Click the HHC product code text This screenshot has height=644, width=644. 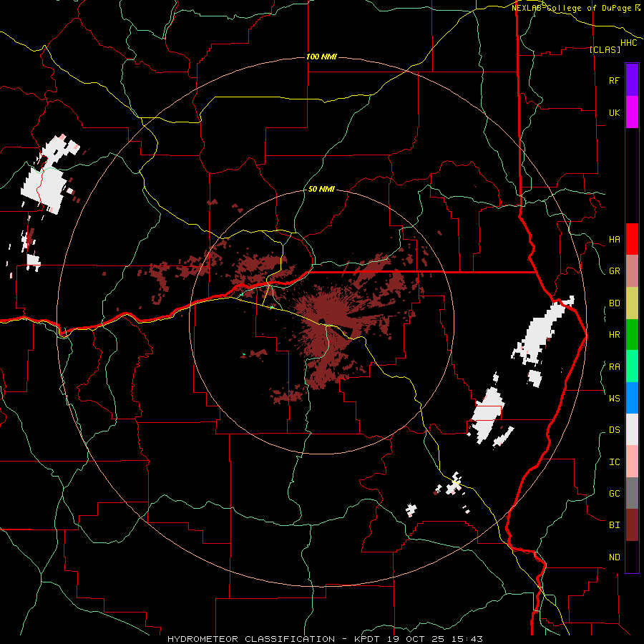tap(628, 43)
